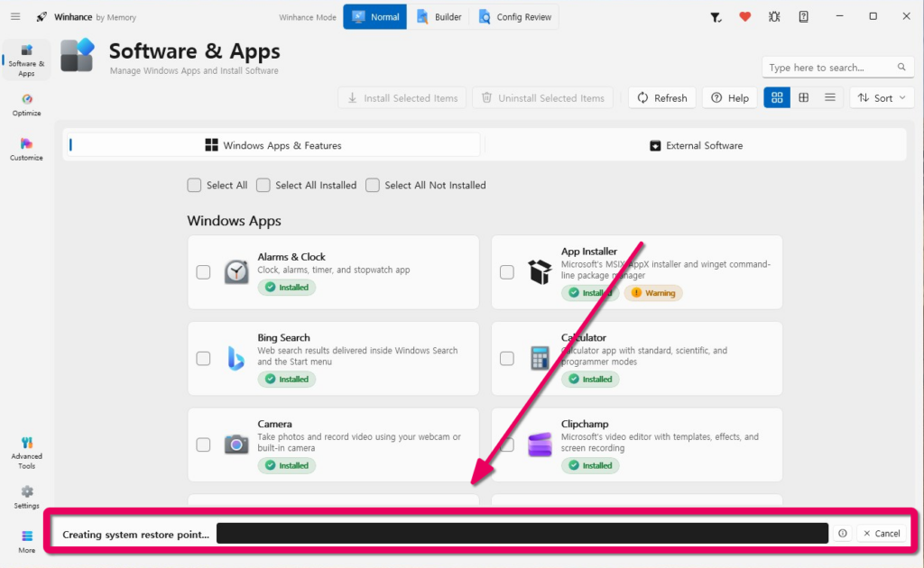
Task: Click the heart donate icon
Action: 744,17
